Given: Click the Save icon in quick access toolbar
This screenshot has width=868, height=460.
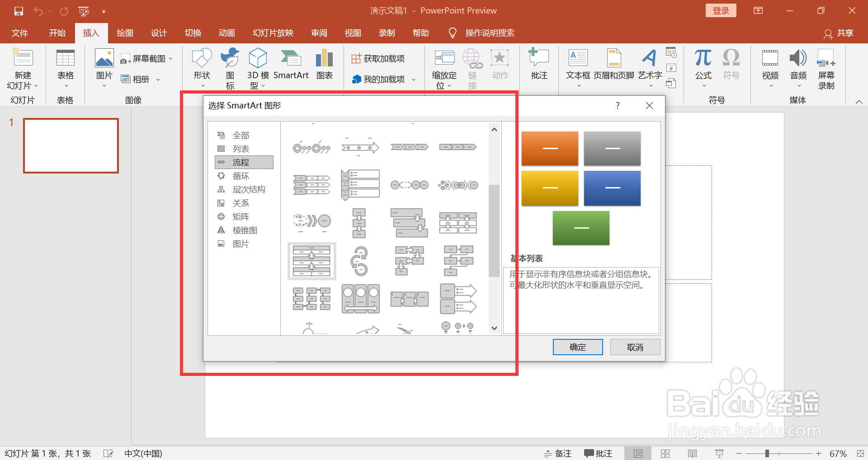Looking at the screenshot, I should click(x=19, y=11).
